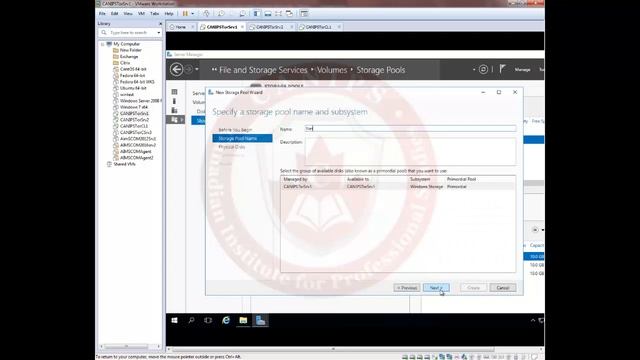The width and height of the screenshot is (640, 360).
Task: Click the Storage Pools breadcrumb
Action: 381,70
